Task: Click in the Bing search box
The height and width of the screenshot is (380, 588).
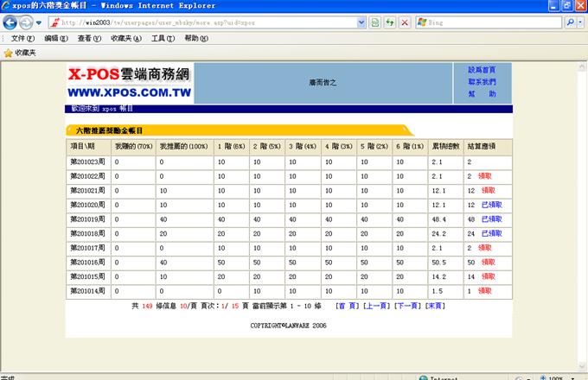Action: pyautogui.click(x=493, y=22)
